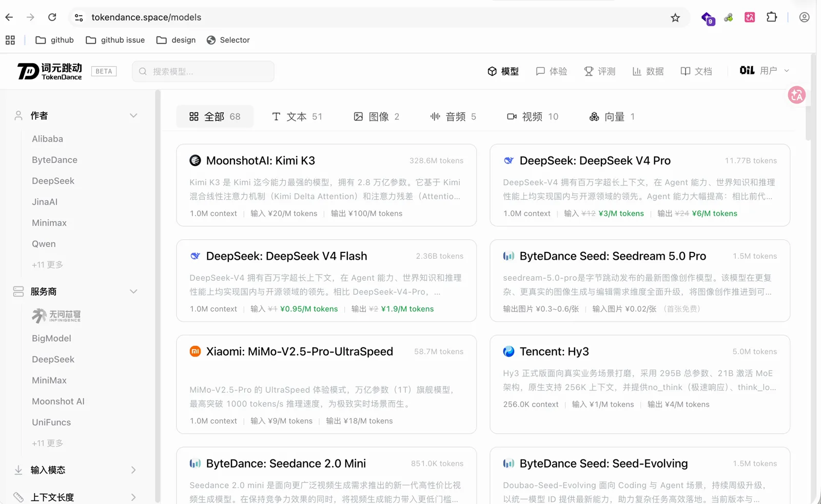Open the purple extension with badge 9
The height and width of the screenshot is (504, 821).
(708, 18)
